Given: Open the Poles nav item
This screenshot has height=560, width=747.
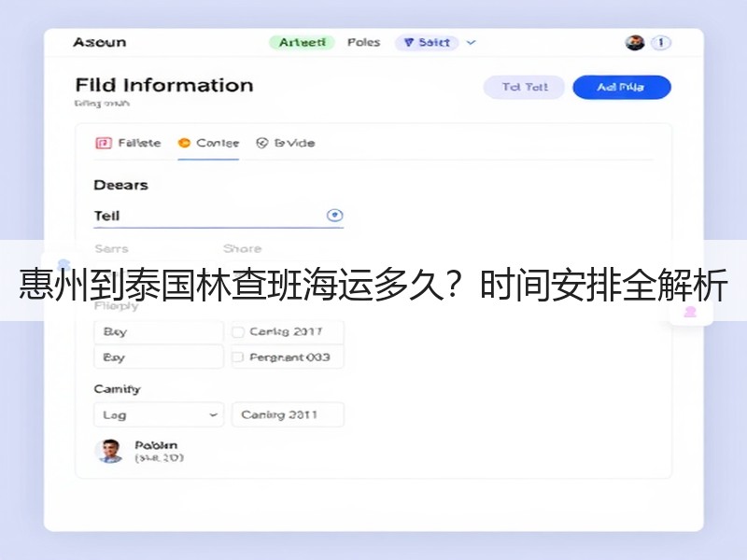Looking at the screenshot, I should click(x=363, y=42).
